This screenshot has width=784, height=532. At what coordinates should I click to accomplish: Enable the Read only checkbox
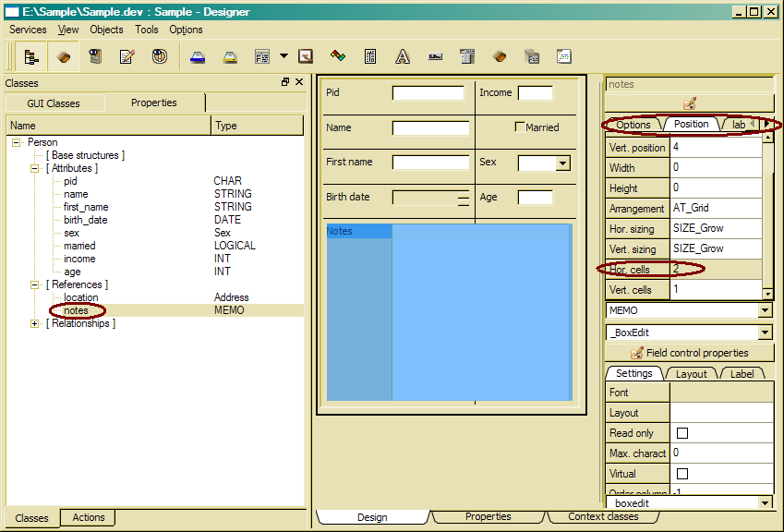(682, 433)
